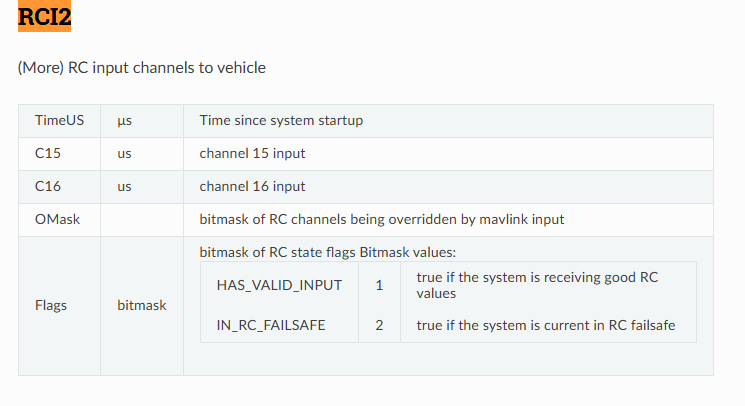Click the IN_RC_FAILSAFE flag name
Image resolution: width=745 pixels, height=406 pixels.
click(271, 325)
